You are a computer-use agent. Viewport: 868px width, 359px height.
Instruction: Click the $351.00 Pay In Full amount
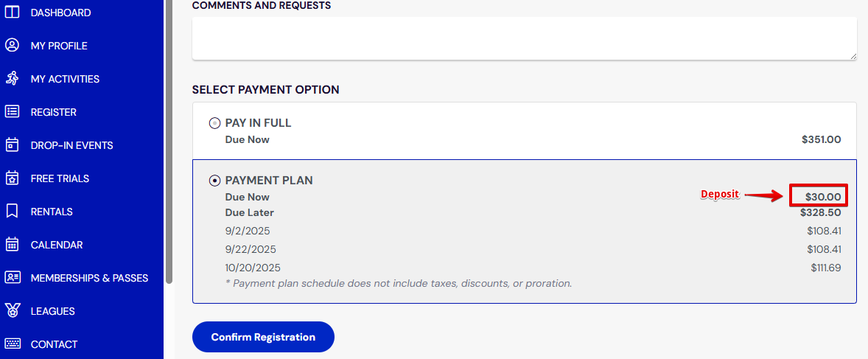821,139
